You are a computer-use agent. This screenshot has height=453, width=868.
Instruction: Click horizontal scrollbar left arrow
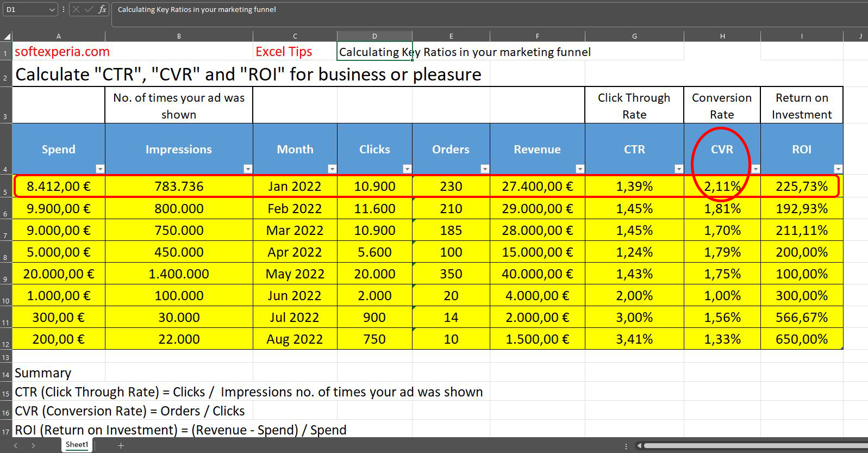(x=640, y=446)
